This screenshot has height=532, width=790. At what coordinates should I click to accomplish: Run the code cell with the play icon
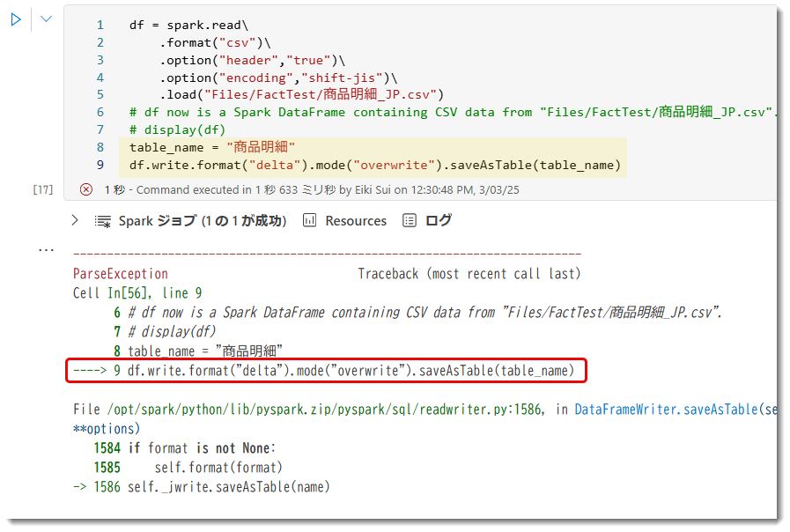(14, 18)
